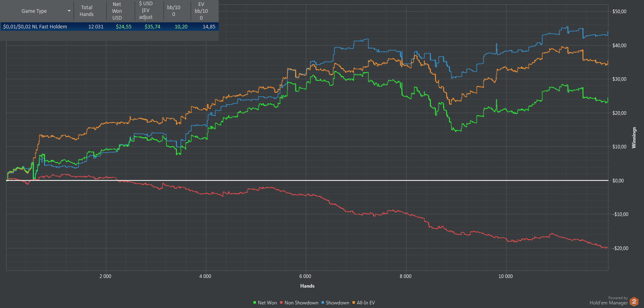Click the Net Won legend label
The image size is (644, 308).
coord(267,303)
